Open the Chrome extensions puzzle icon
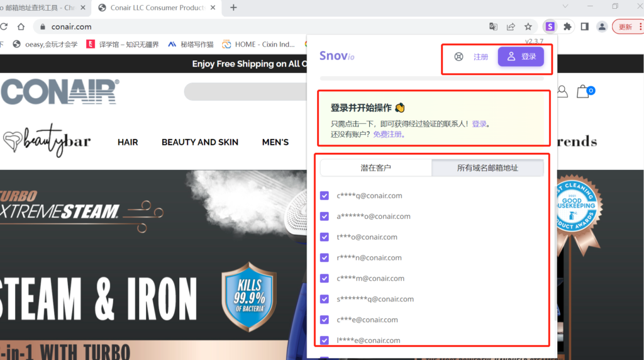 [x=567, y=26]
